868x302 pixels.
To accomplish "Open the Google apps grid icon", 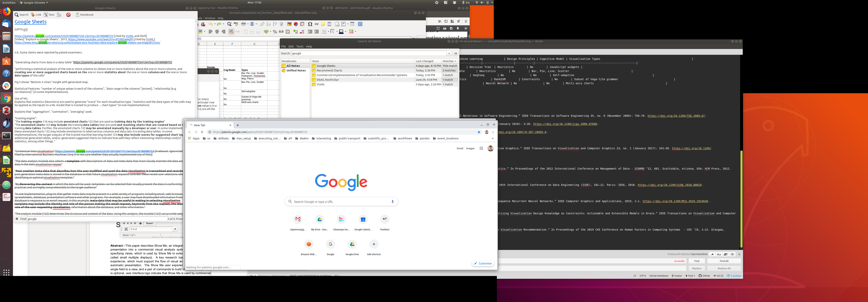I will pos(481,148).
